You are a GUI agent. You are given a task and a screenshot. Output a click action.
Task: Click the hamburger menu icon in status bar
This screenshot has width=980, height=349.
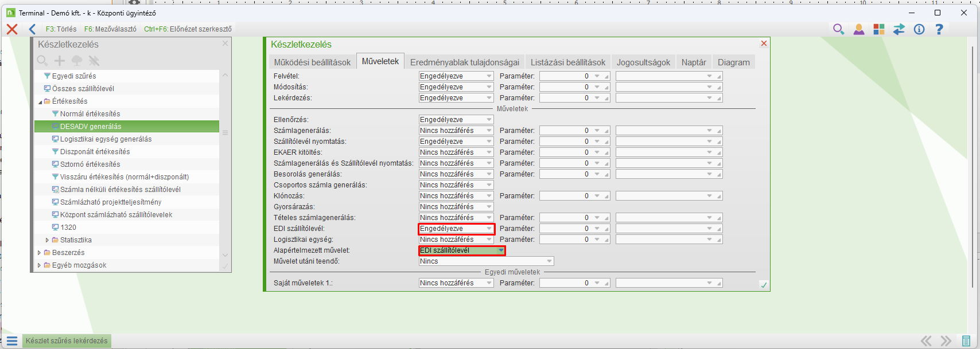coord(12,341)
